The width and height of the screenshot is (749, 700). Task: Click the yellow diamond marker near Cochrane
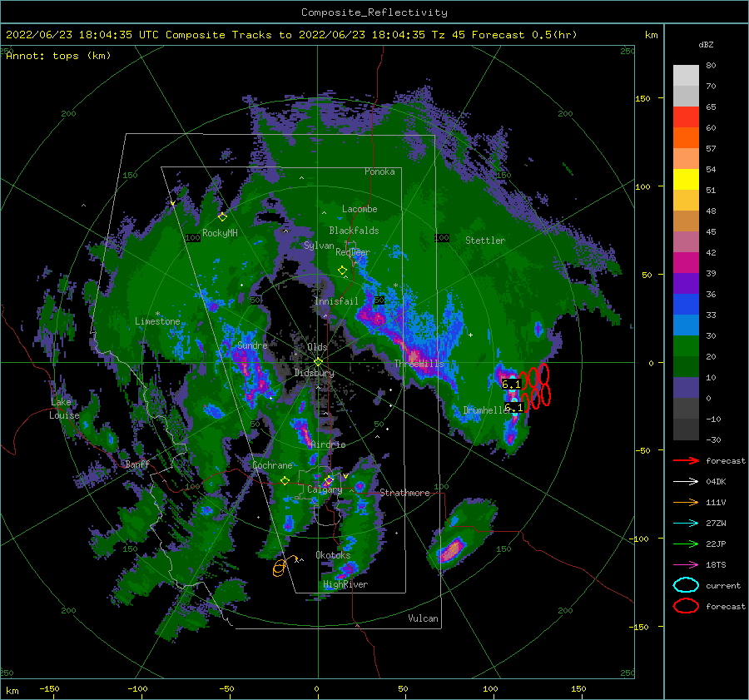coord(285,481)
